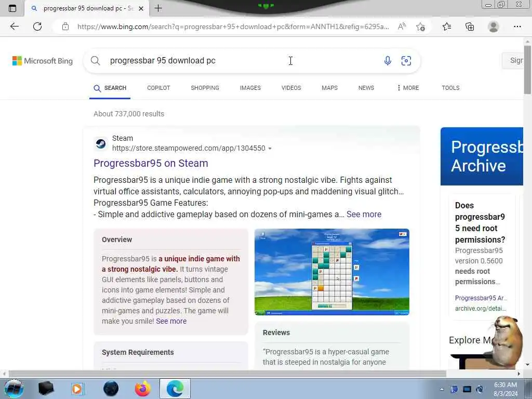This screenshot has height=399, width=532.
Task: Open the MORE search categories menu
Action: (x=408, y=88)
